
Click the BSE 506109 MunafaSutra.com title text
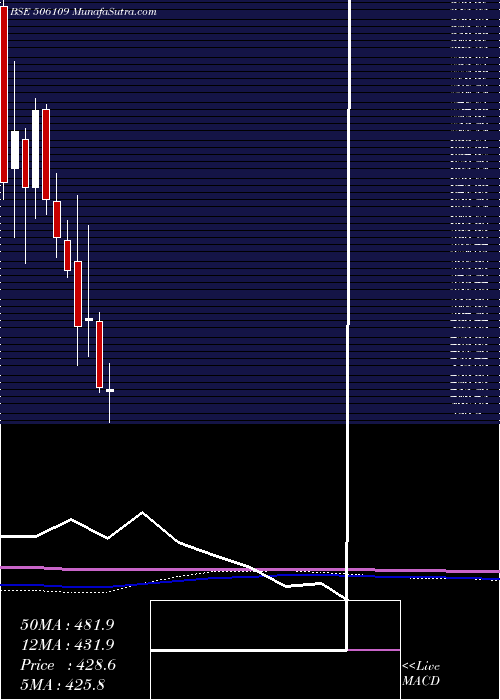(x=83, y=12)
